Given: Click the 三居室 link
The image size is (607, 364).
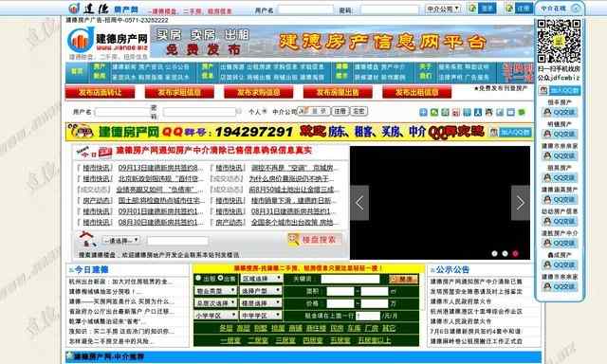Looking at the screenshot, I should [x=285, y=340].
